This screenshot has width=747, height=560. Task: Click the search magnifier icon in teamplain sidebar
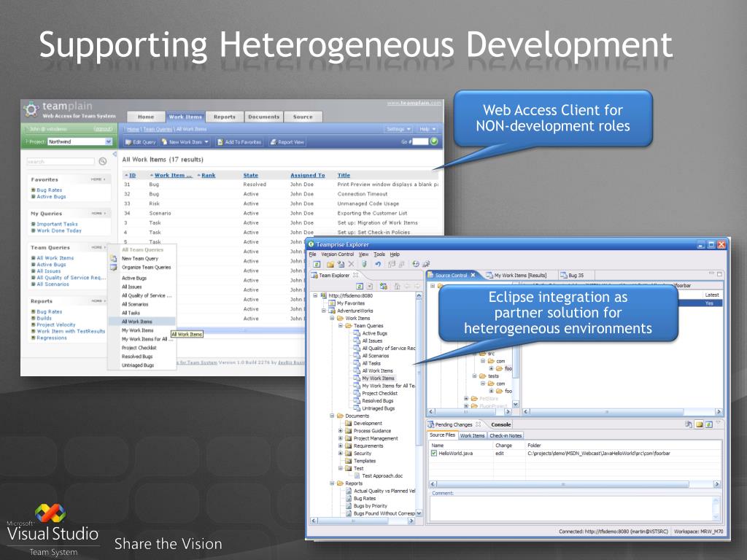102,161
